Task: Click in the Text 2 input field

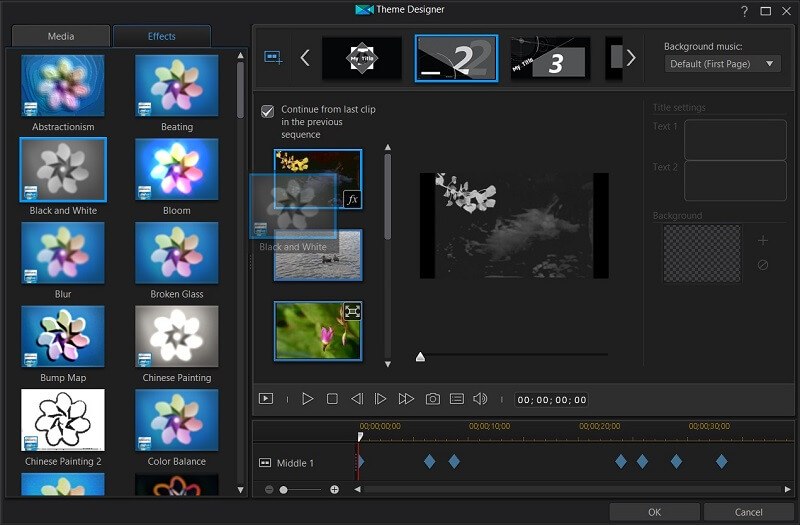Action: [x=735, y=181]
